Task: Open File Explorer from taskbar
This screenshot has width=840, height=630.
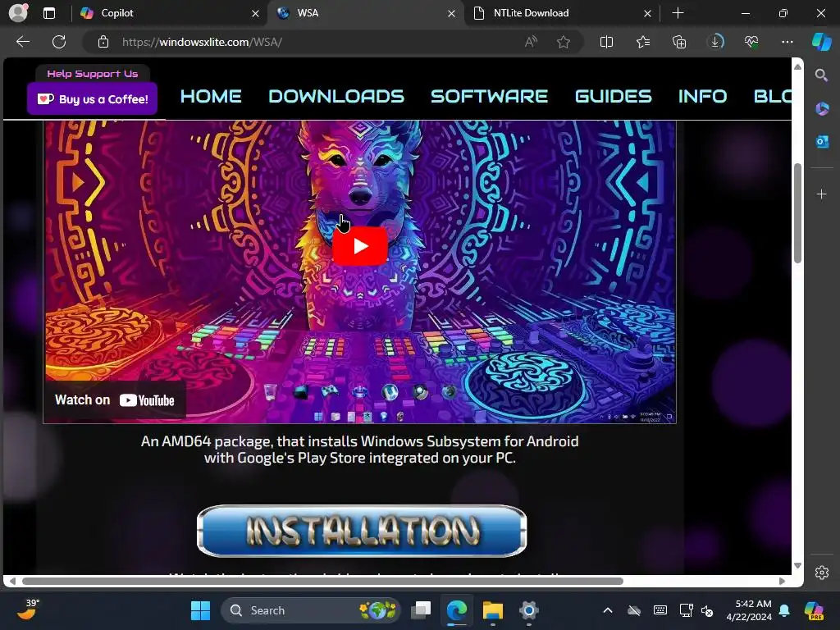Action: point(493,610)
